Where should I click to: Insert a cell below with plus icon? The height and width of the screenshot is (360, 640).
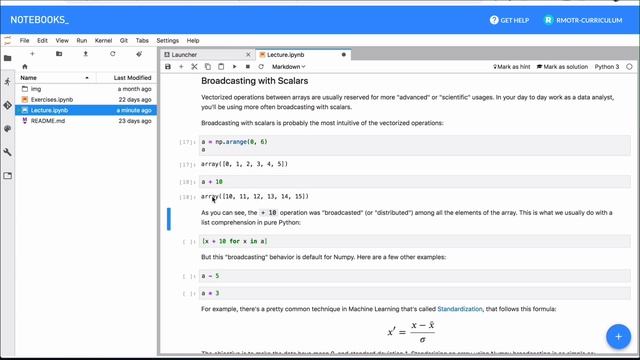pyautogui.click(x=181, y=67)
